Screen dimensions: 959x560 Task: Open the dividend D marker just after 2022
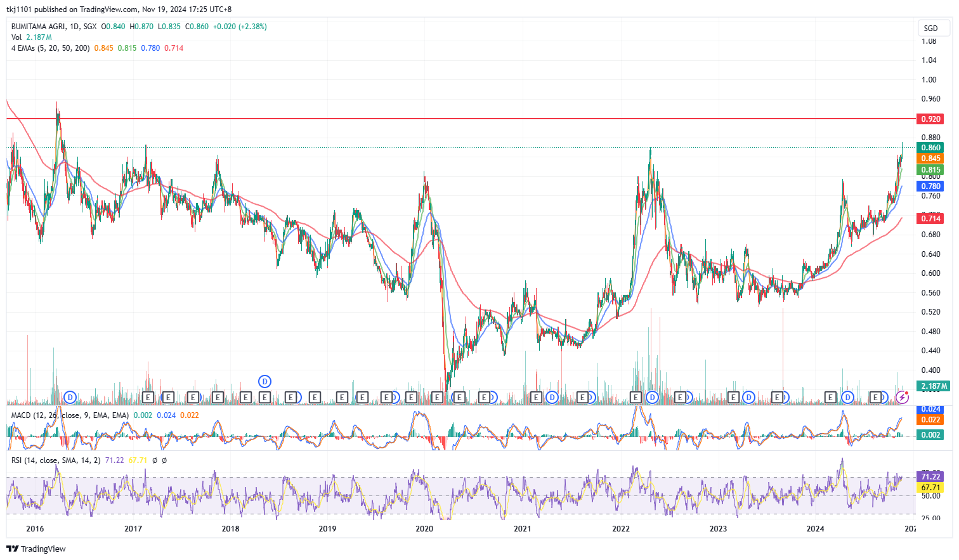[652, 397]
